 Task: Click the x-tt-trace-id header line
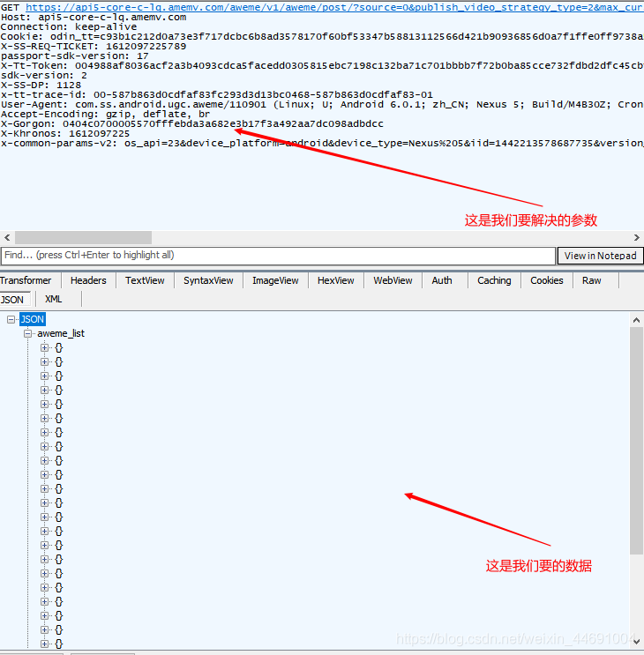(217, 95)
